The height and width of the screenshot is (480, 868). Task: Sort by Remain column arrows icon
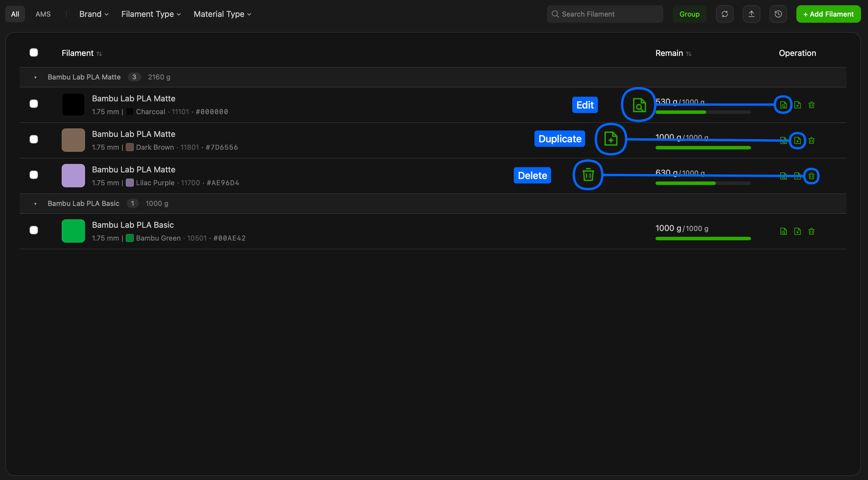(689, 54)
